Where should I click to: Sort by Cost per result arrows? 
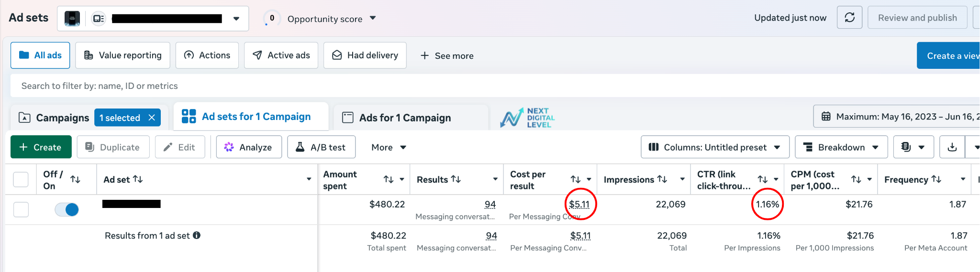576,179
